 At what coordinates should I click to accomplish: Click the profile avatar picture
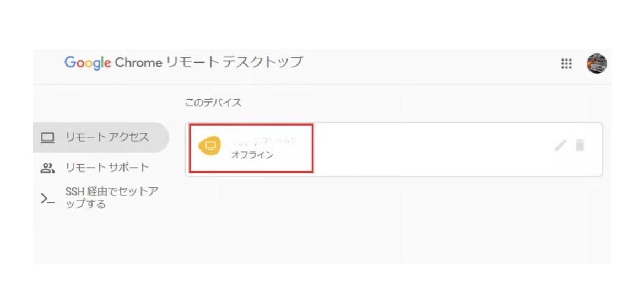(597, 64)
